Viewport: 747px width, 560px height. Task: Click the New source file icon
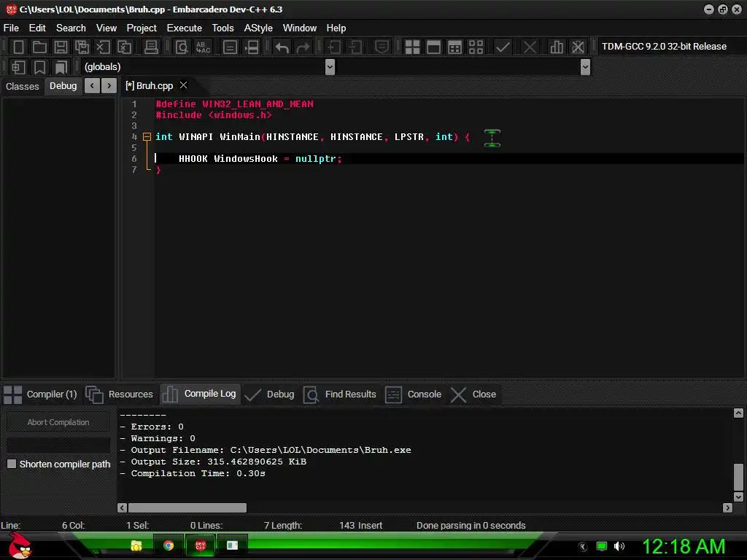tap(18, 47)
